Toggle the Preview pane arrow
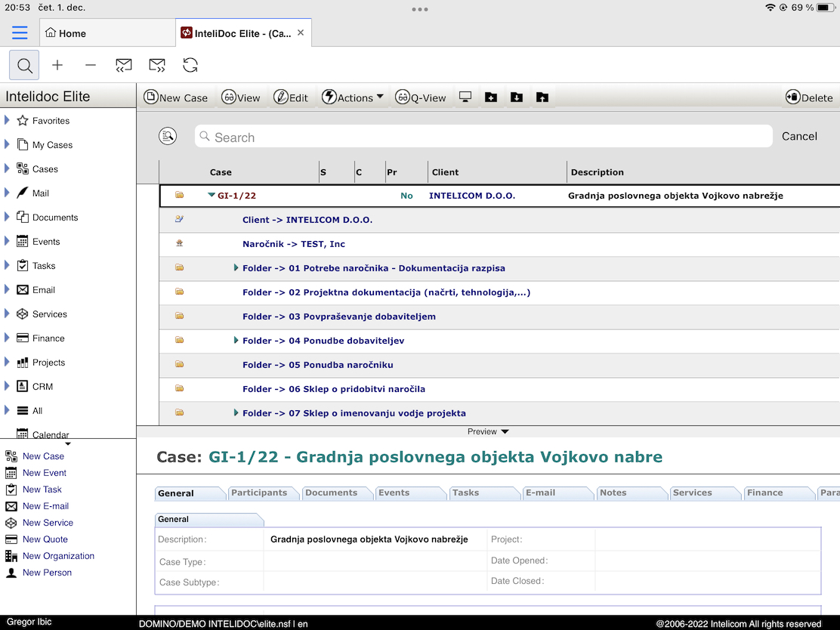Viewport: 840px width, 630px height. 505,431
